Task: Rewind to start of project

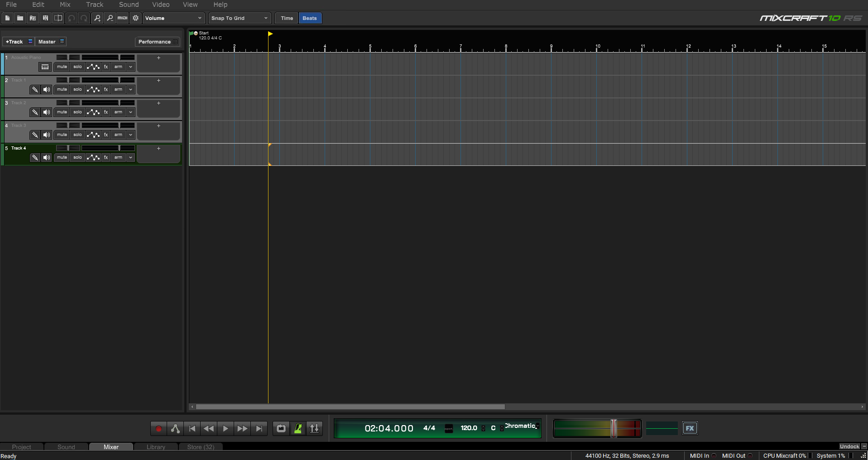Action: (x=192, y=428)
